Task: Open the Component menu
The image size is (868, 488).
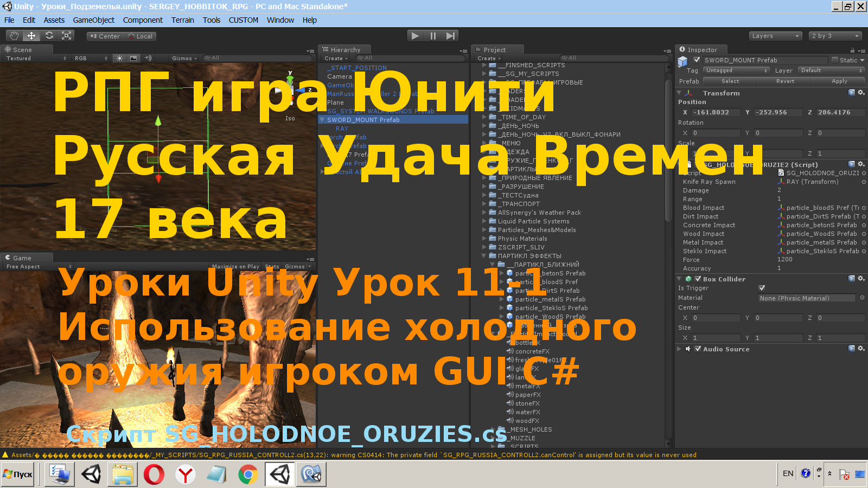Action: pos(143,20)
